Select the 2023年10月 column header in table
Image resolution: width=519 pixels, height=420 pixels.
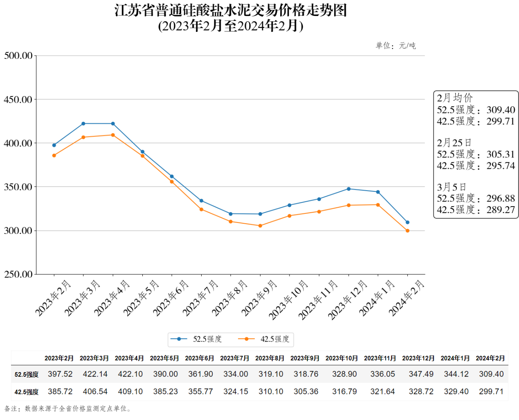click(x=342, y=358)
